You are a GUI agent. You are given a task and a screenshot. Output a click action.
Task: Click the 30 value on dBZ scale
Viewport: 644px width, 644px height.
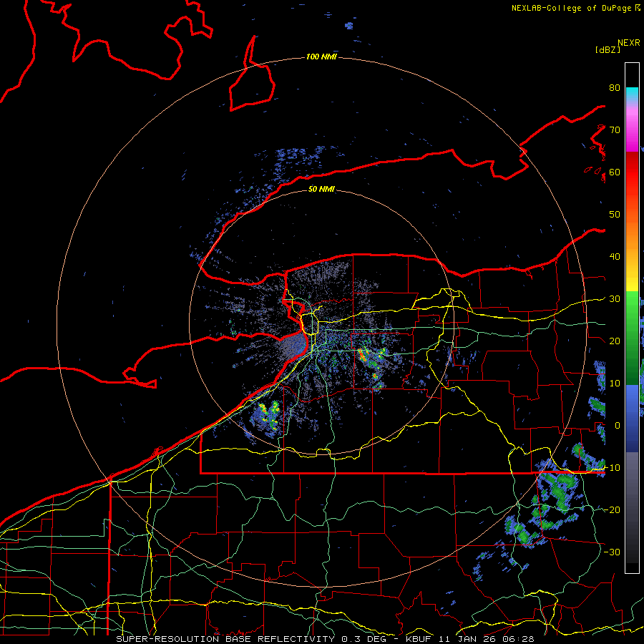[x=615, y=298]
